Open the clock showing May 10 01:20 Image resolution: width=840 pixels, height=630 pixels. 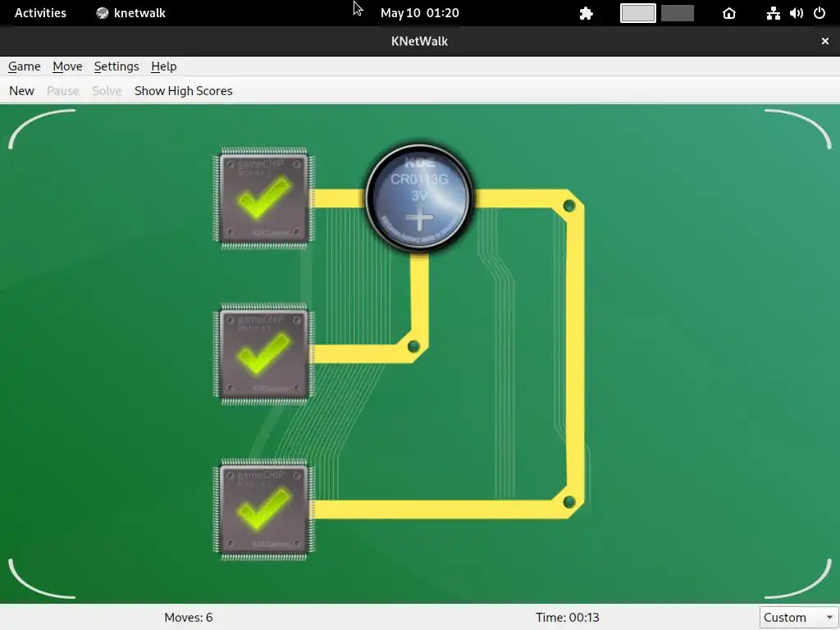coord(419,13)
